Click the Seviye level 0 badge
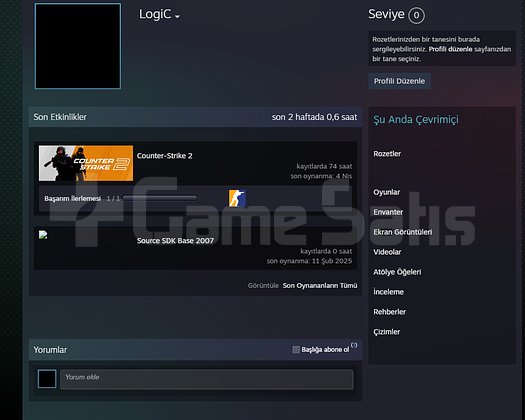This screenshot has height=420, width=525. [x=416, y=15]
